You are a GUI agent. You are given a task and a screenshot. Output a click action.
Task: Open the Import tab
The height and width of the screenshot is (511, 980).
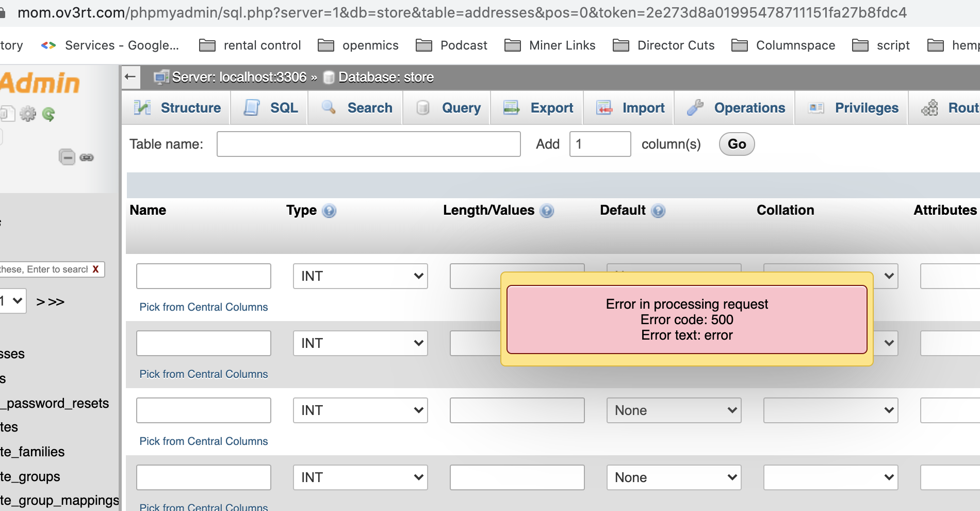[629, 108]
